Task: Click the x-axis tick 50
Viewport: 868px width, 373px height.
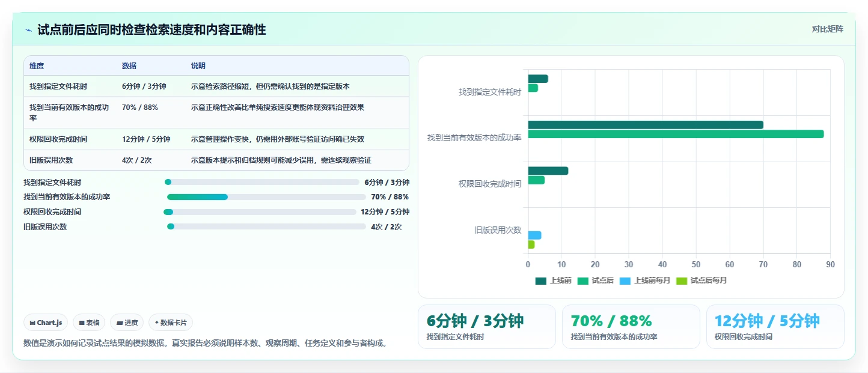Action: [x=696, y=264]
